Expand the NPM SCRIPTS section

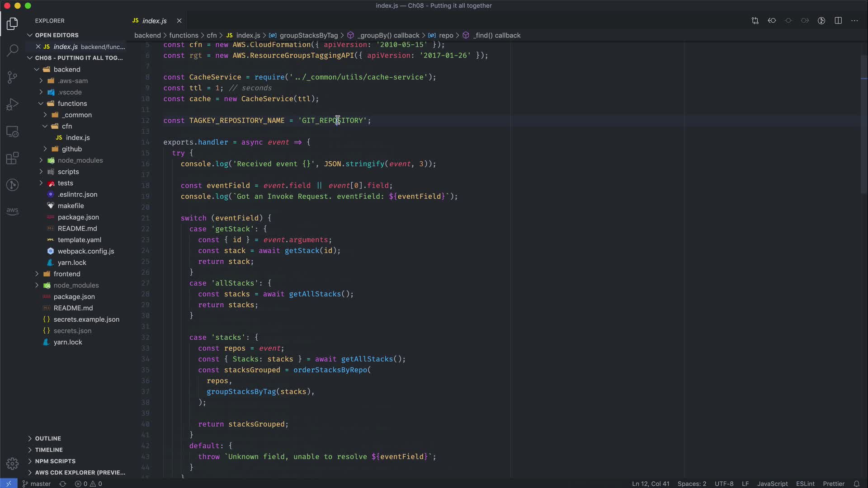pyautogui.click(x=55, y=461)
